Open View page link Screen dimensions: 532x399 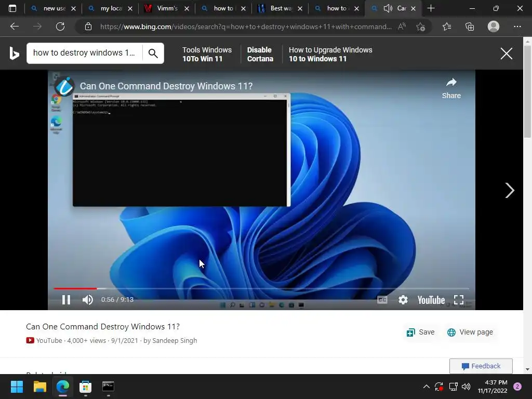click(x=470, y=332)
